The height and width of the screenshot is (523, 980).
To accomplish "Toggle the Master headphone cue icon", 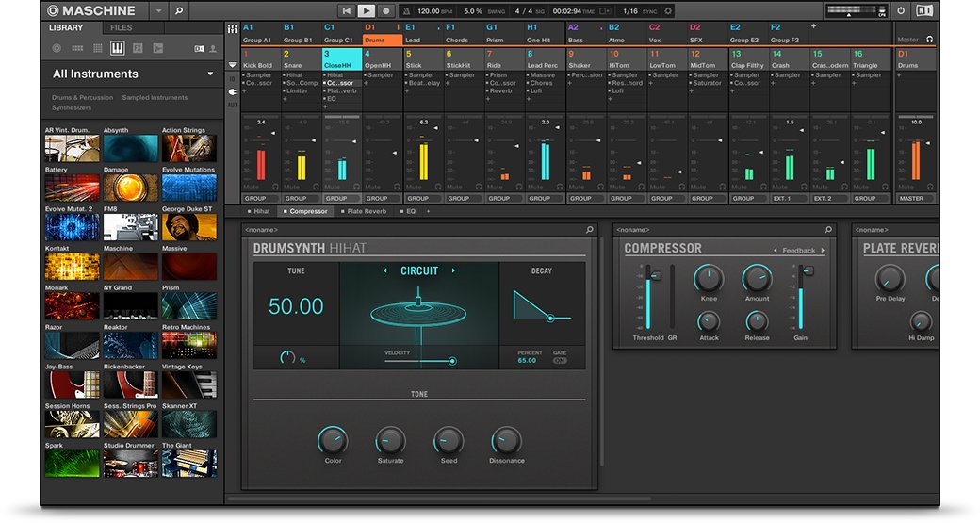I will coord(929,41).
